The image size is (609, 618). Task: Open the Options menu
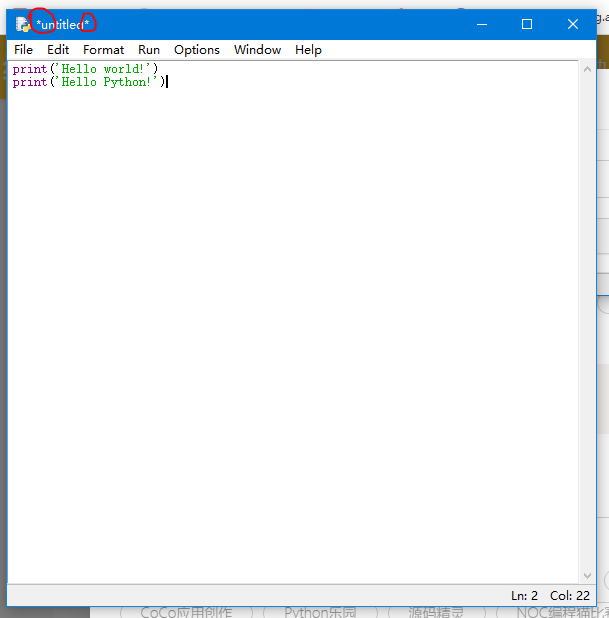tap(197, 50)
